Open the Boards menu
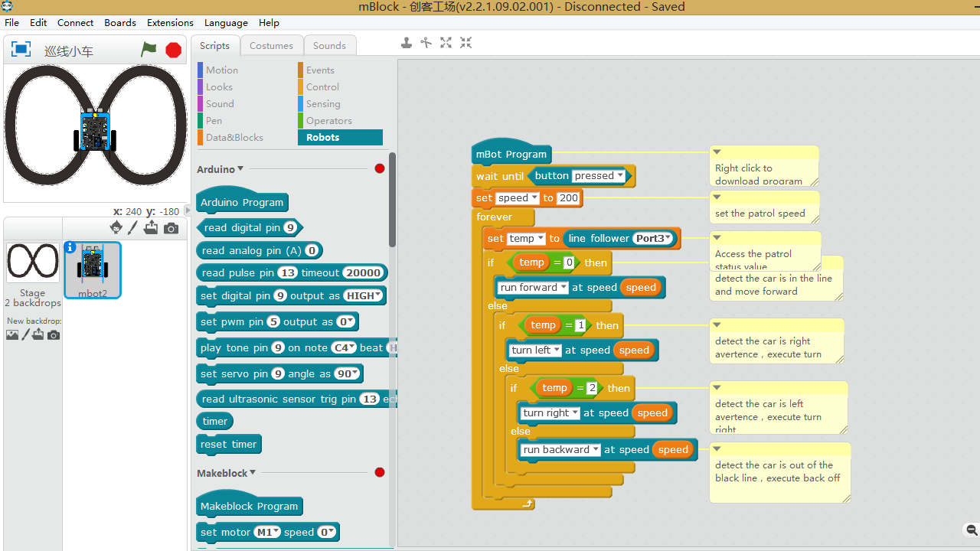The height and width of the screenshot is (551, 980). pos(120,23)
